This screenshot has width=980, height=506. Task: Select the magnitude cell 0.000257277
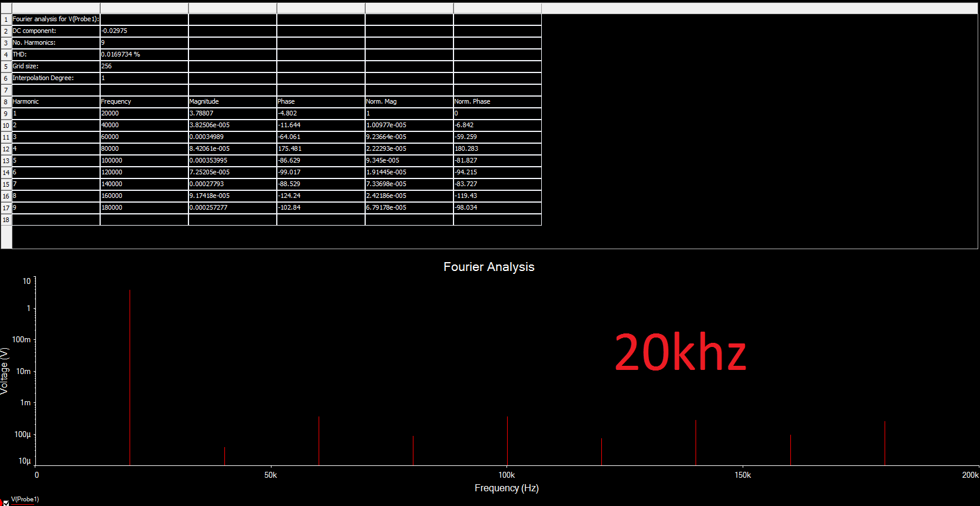233,208
